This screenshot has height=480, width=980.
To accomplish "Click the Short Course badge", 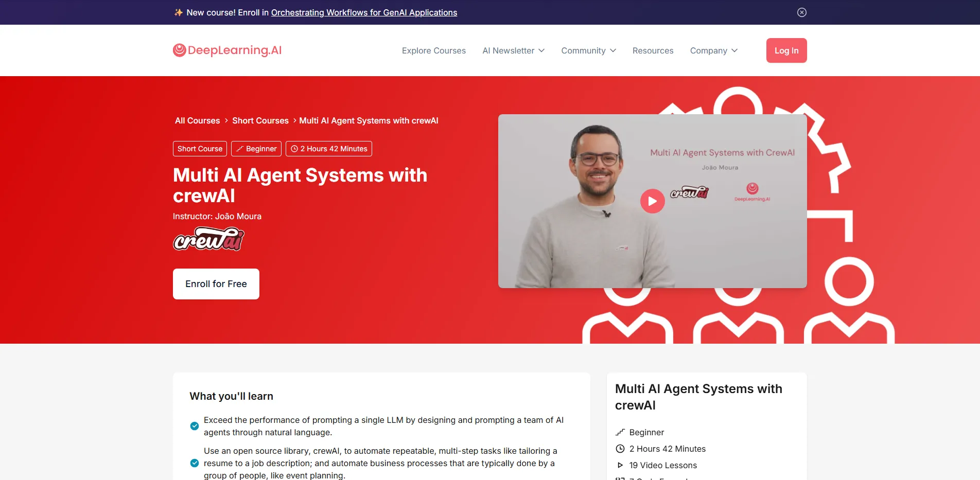I will (200, 148).
